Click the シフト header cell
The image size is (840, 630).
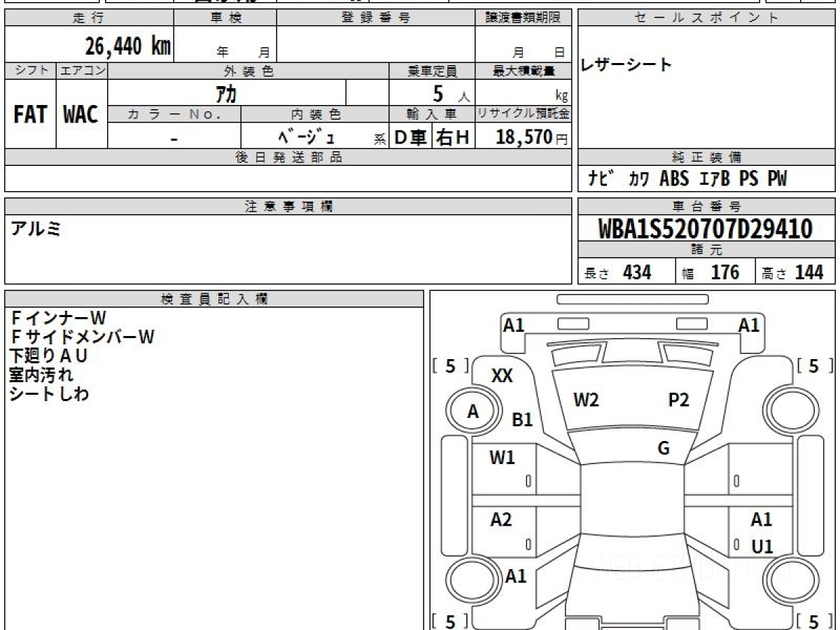tap(30, 71)
